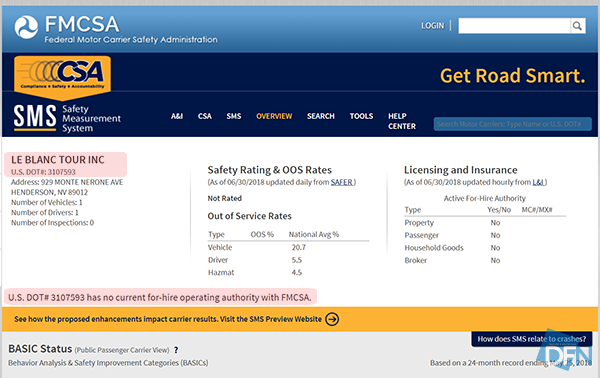Image resolution: width=600 pixels, height=378 pixels.
Task: Click the FMCSA logo emblem
Action: pyautogui.click(x=26, y=27)
